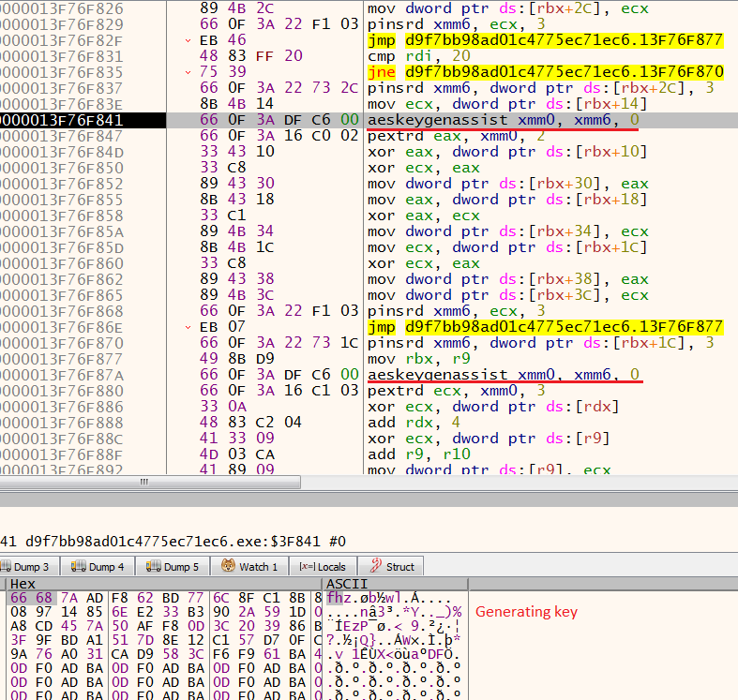Switch to the Dump 4 tab
The image size is (738, 700).
[106, 567]
